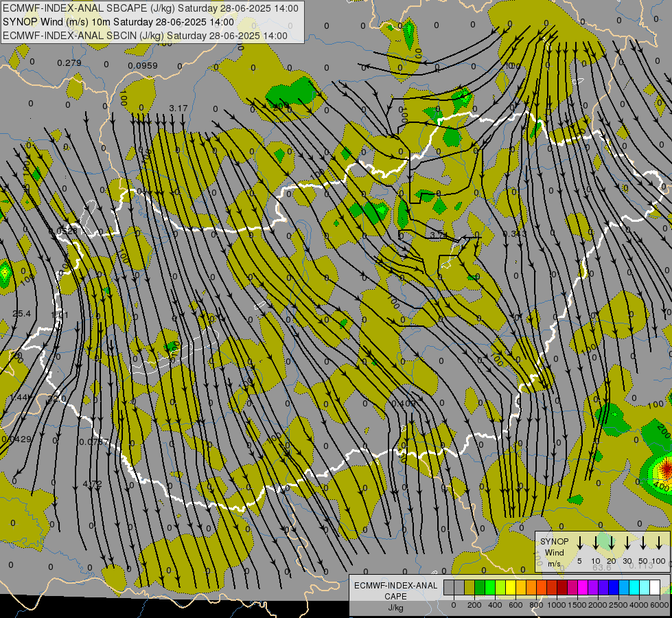Click the 0.0528 value on the map
This screenshot has width=672, height=618.
tap(63, 231)
